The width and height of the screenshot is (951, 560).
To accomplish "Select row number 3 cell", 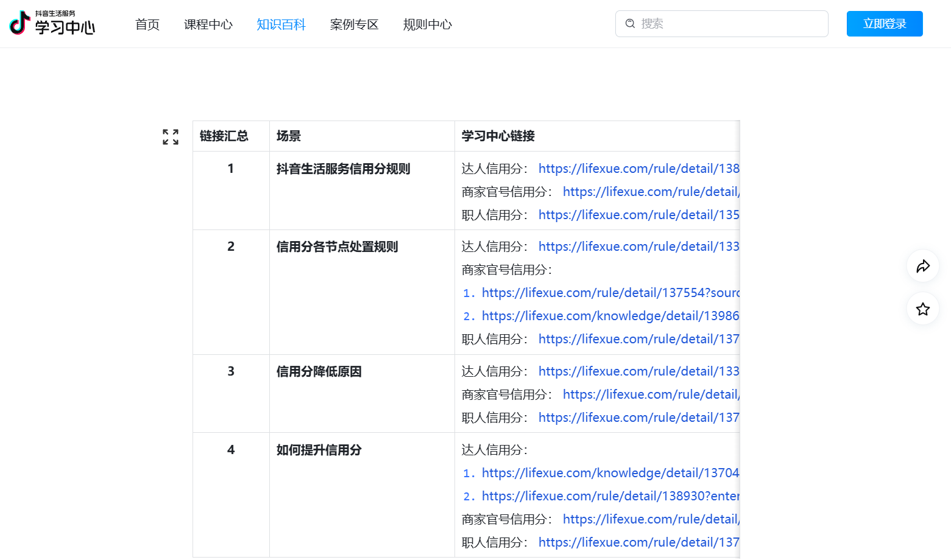I will pos(231,394).
